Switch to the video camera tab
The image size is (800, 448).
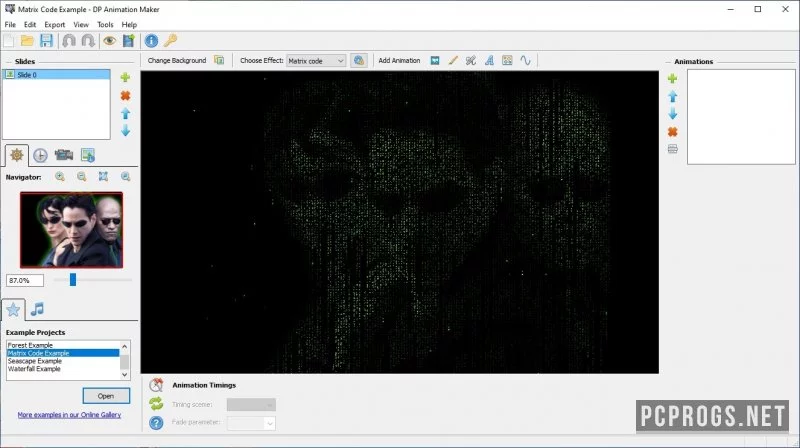tap(64, 155)
